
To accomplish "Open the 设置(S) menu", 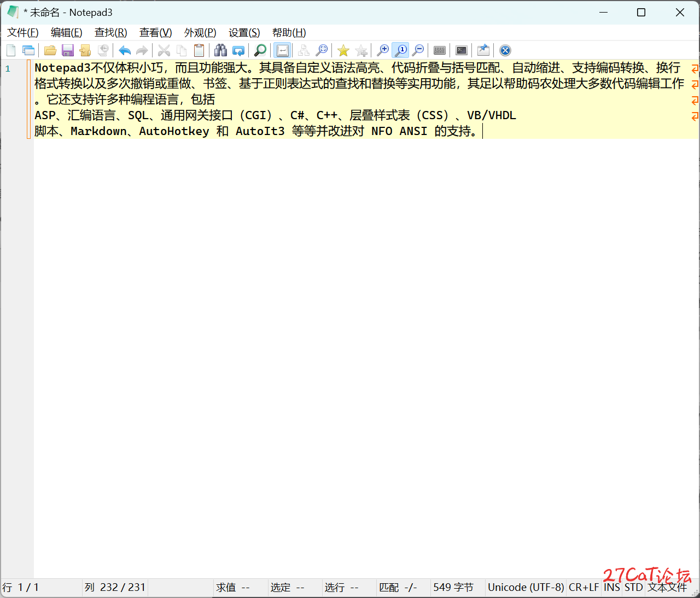I will pyautogui.click(x=244, y=33).
